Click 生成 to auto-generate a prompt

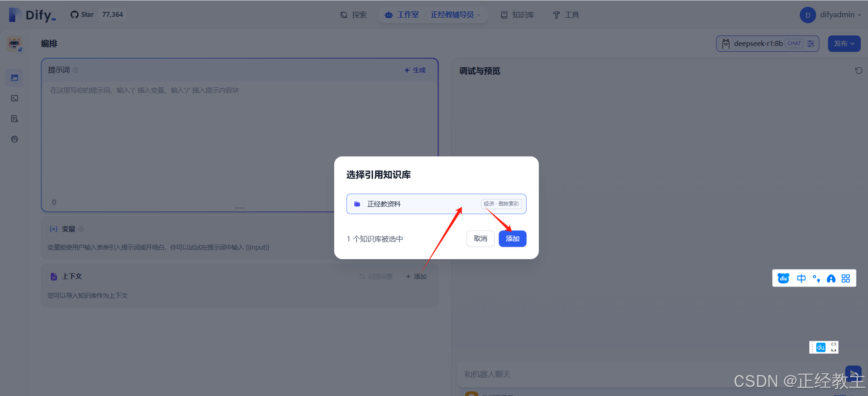tap(415, 70)
